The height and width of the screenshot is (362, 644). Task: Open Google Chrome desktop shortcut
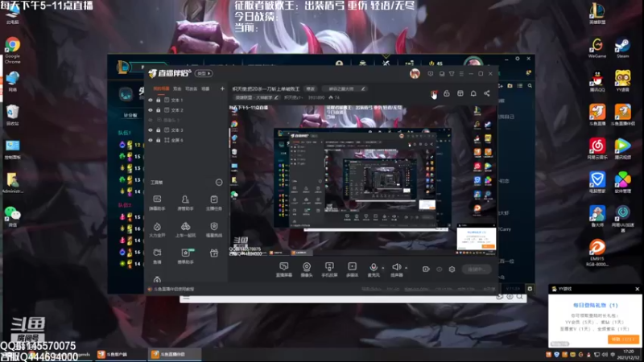point(13,50)
